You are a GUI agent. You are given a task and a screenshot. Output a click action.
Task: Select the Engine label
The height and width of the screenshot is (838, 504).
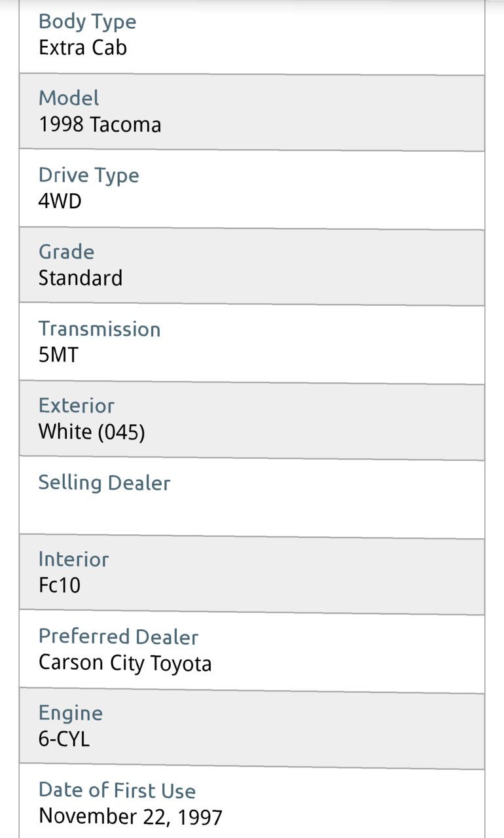tap(71, 714)
